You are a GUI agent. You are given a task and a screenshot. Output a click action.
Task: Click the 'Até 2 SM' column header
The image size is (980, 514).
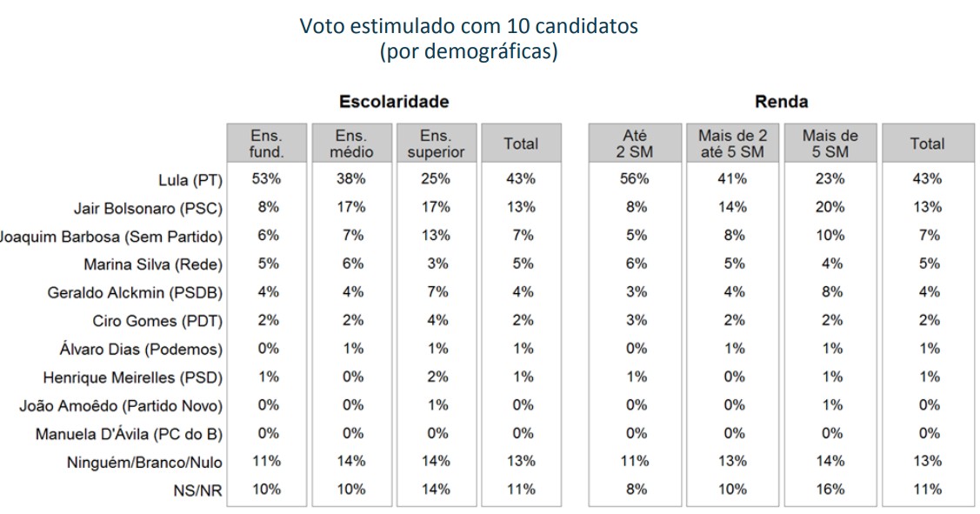637,144
